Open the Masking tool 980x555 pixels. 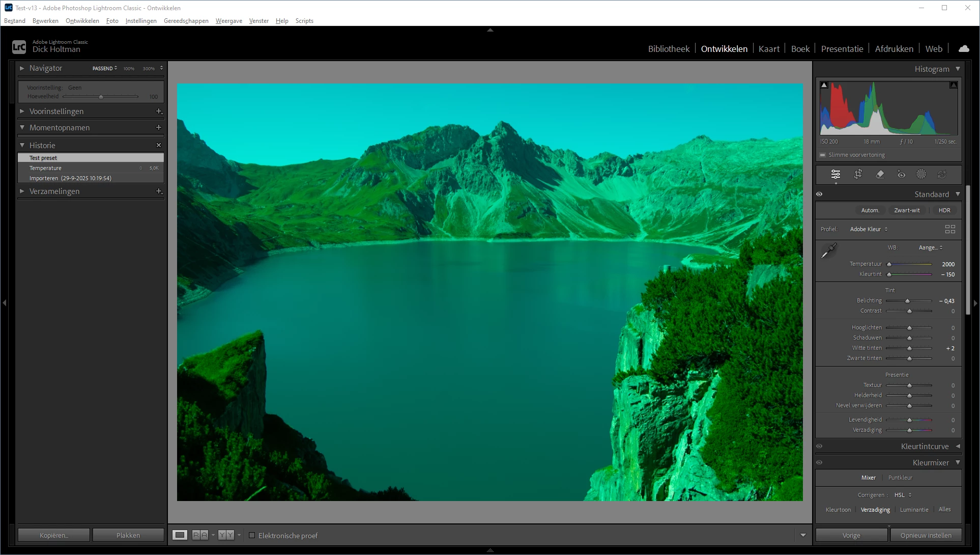[921, 174]
